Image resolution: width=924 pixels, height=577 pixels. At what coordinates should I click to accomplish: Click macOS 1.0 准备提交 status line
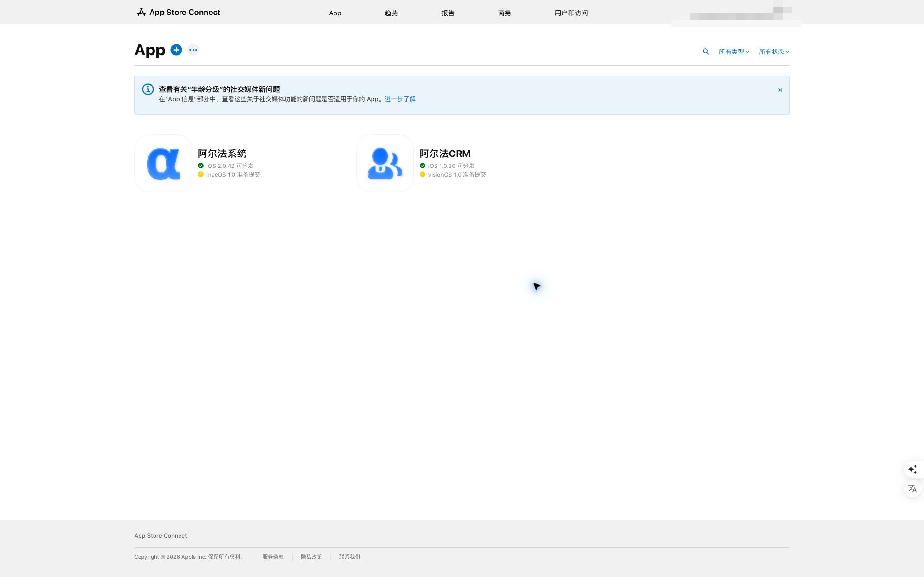click(233, 175)
